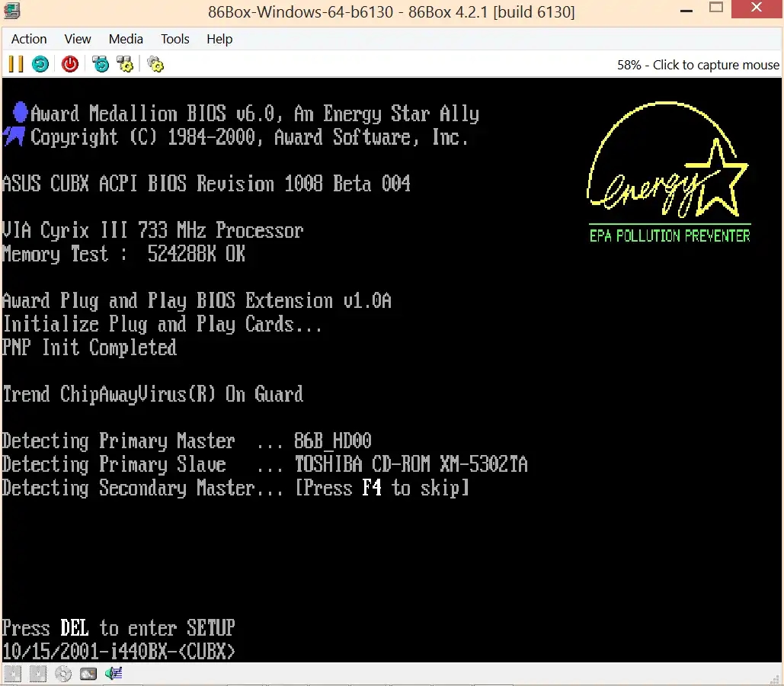
Task: Open the Media menu
Action: point(126,39)
